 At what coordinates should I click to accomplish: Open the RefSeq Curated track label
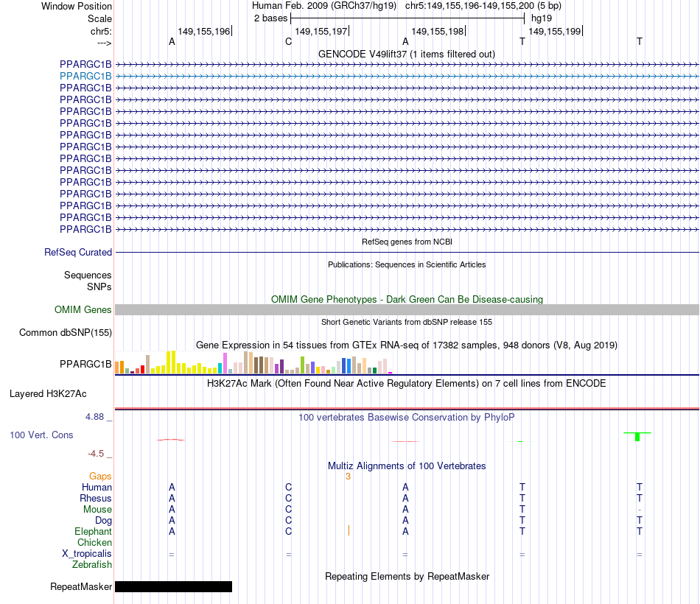[x=78, y=252]
